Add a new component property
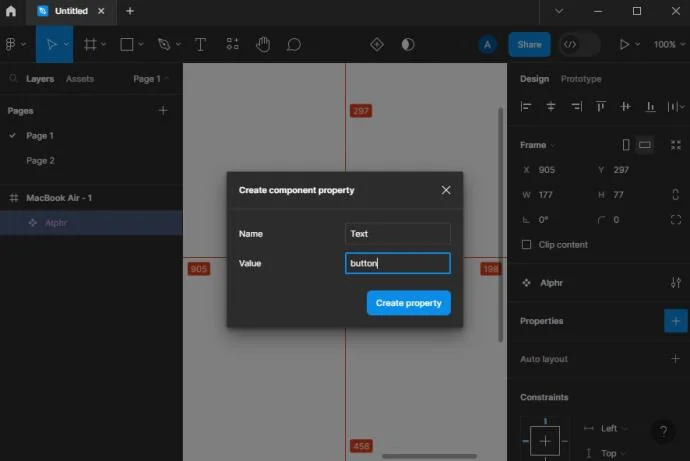The image size is (690, 461). pyautogui.click(x=675, y=321)
